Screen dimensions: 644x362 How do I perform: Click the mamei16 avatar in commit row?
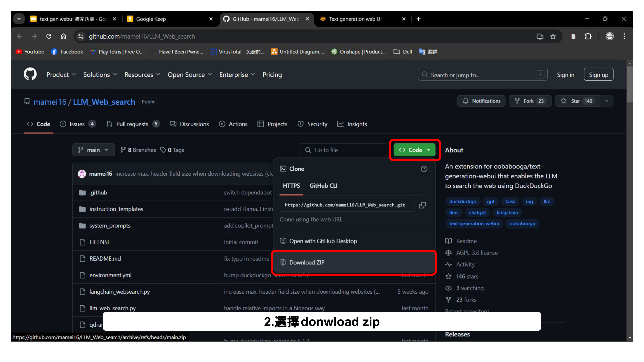[82, 174]
